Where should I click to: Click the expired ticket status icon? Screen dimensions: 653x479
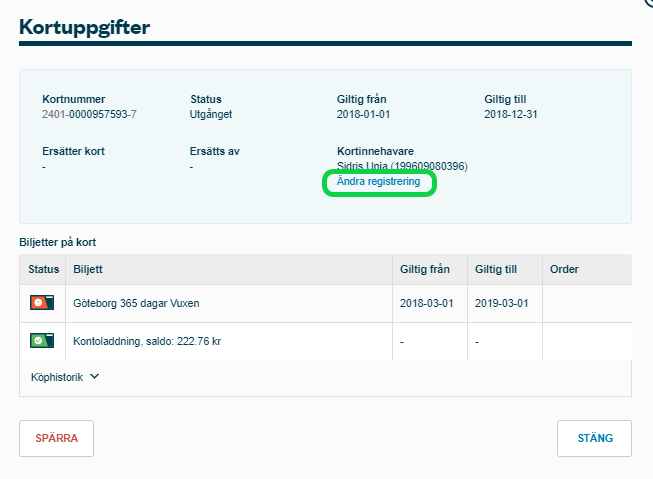(x=42, y=303)
